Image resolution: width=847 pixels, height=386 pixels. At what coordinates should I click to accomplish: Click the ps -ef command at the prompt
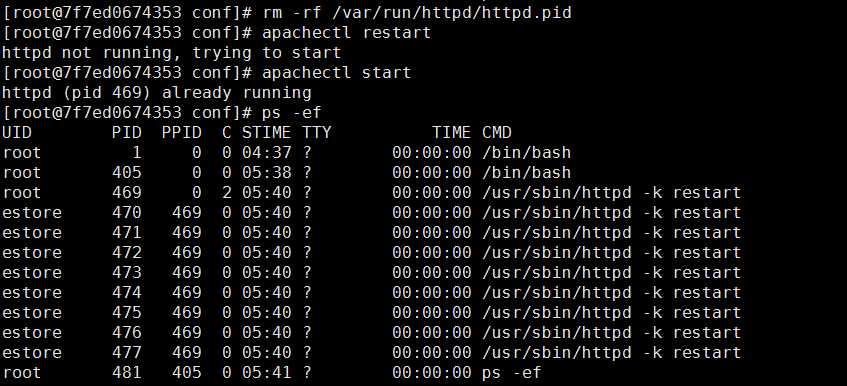coord(292,113)
